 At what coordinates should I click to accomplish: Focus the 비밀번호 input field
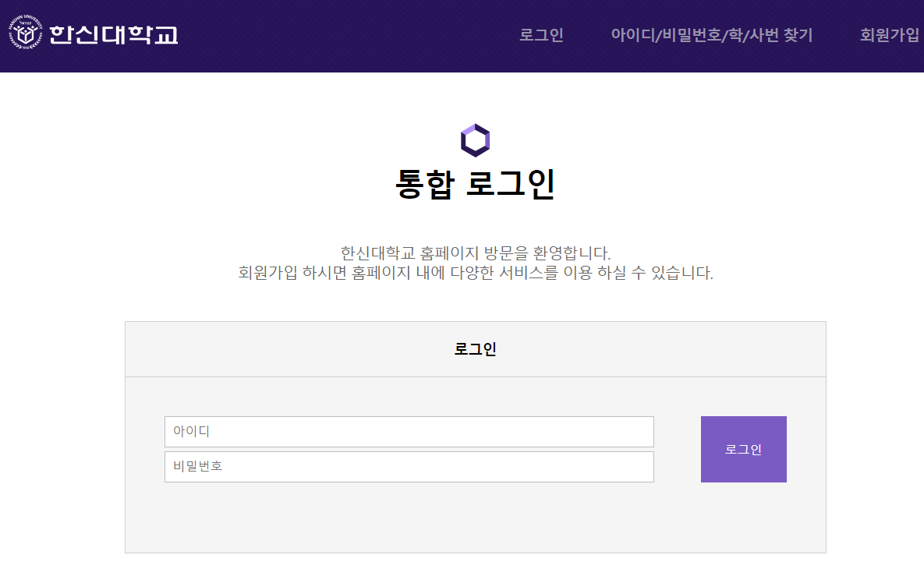pos(409,467)
